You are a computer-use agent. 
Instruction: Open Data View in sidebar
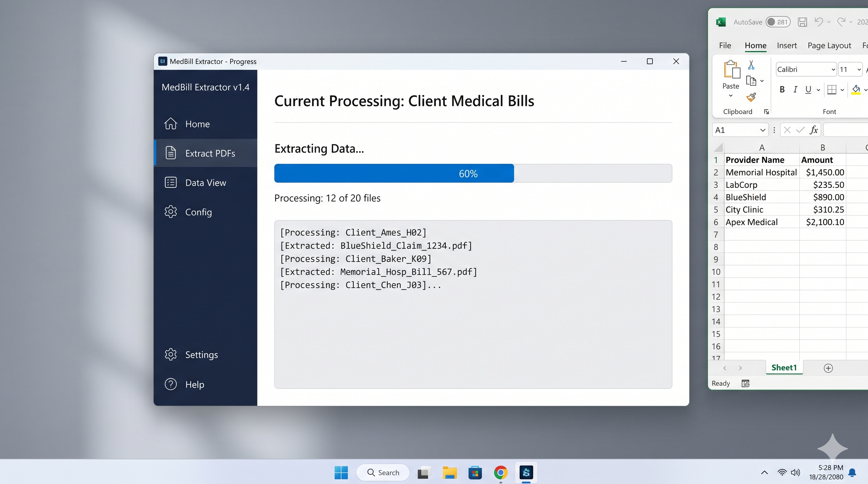(206, 182)
